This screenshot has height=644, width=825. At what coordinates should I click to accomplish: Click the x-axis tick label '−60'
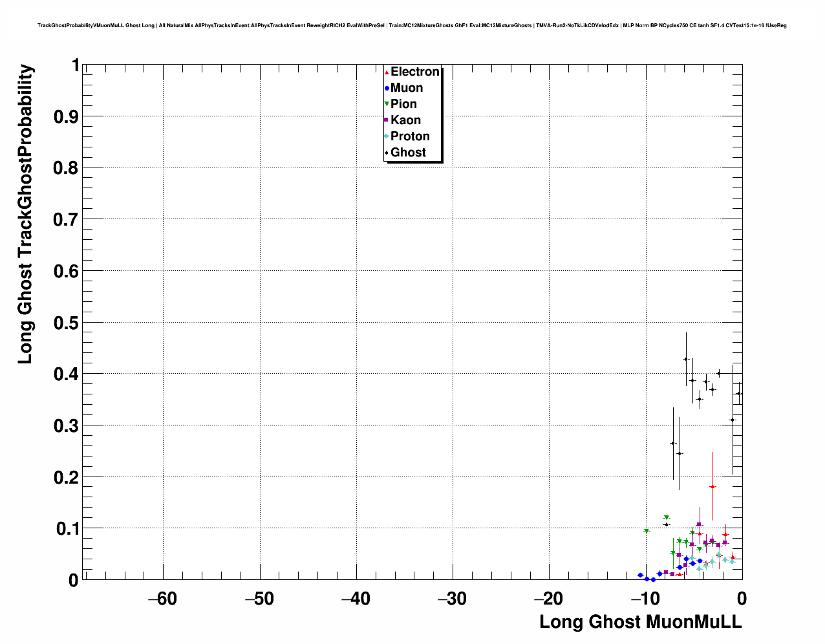[162, 599]
